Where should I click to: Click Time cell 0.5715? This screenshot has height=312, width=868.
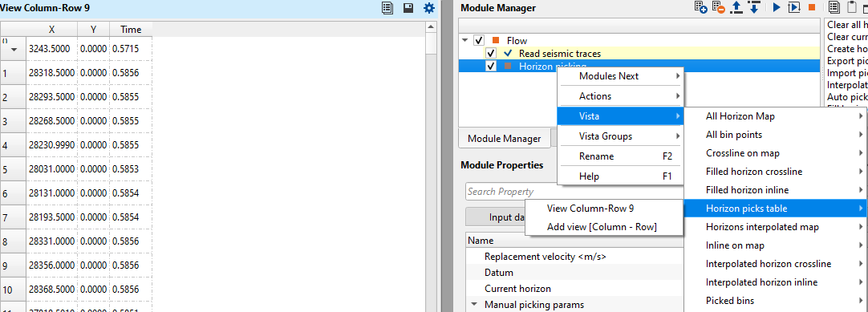131,49
